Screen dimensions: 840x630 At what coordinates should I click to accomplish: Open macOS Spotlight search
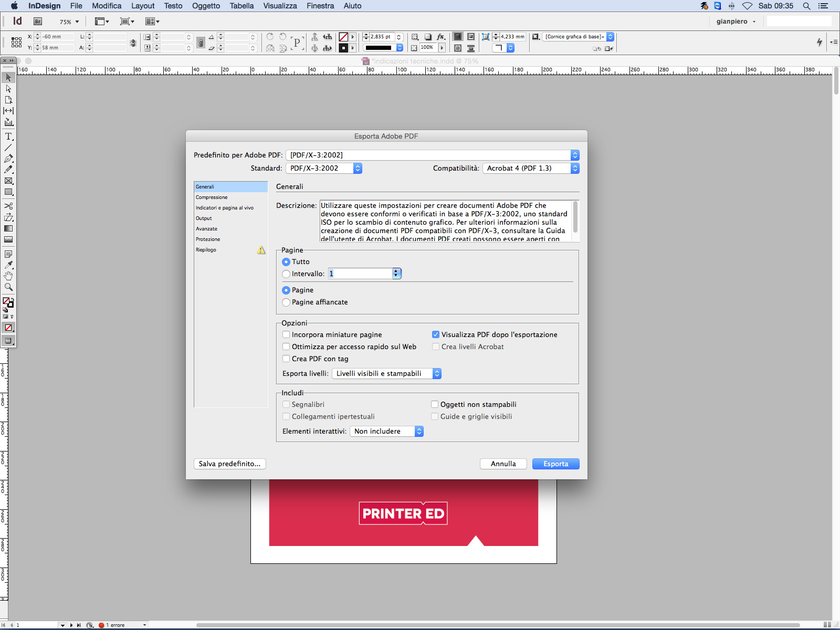tap(806, 6)
